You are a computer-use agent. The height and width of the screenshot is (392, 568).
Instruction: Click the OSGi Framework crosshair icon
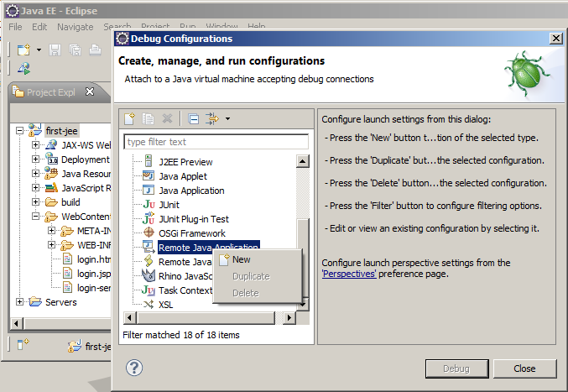tap(149, 233)
